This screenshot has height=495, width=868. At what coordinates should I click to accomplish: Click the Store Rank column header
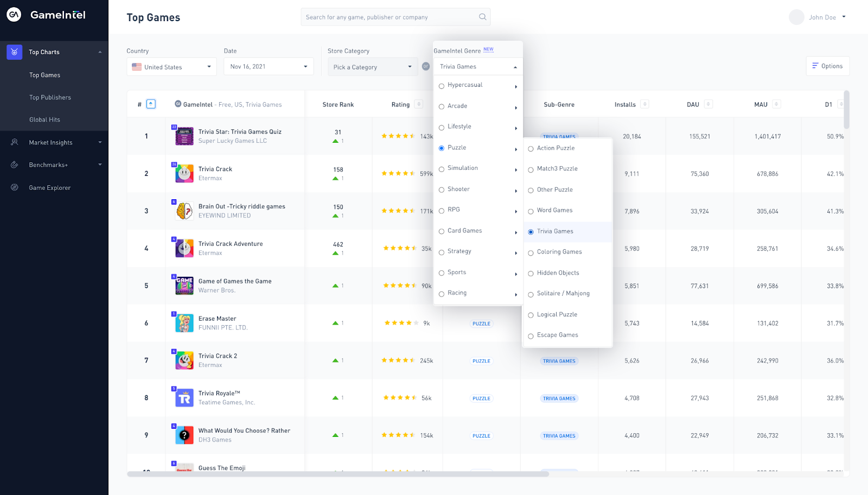(x=338, y=104)
